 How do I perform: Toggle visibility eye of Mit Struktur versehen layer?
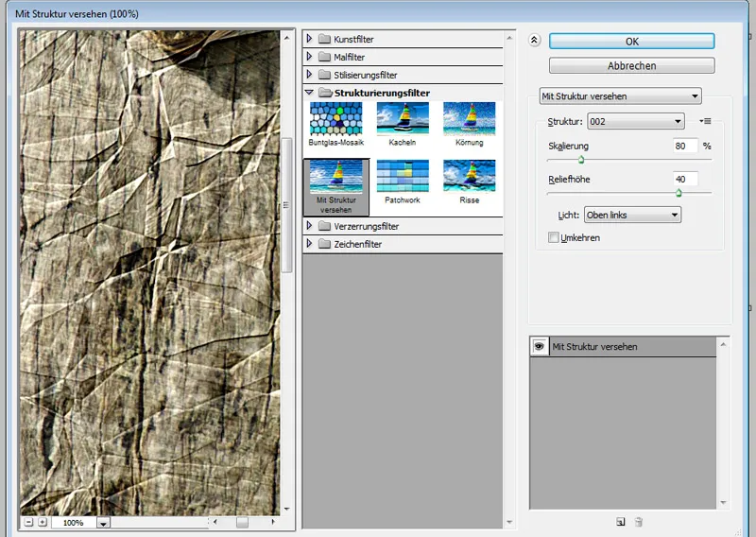click(539, 346)
